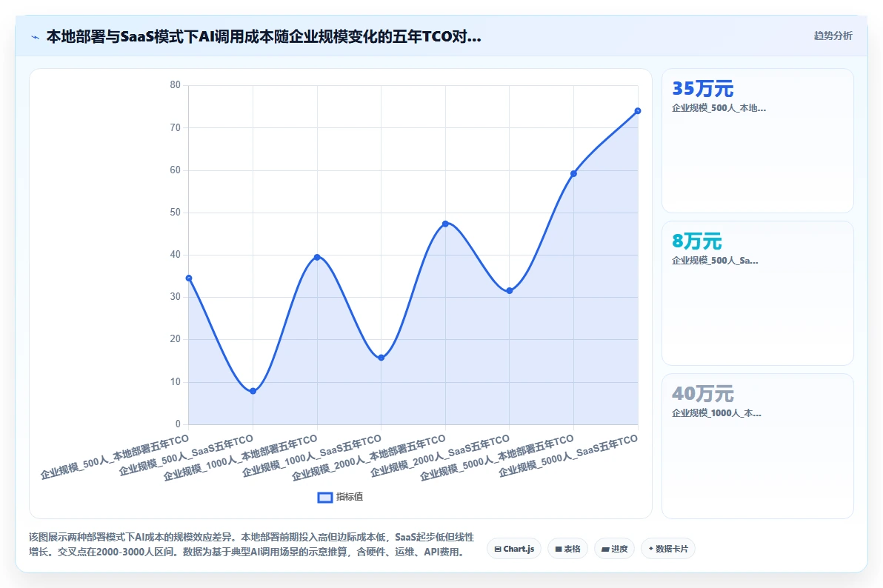Click the 500人 本地部署 data point at 35

pos(189,278)
